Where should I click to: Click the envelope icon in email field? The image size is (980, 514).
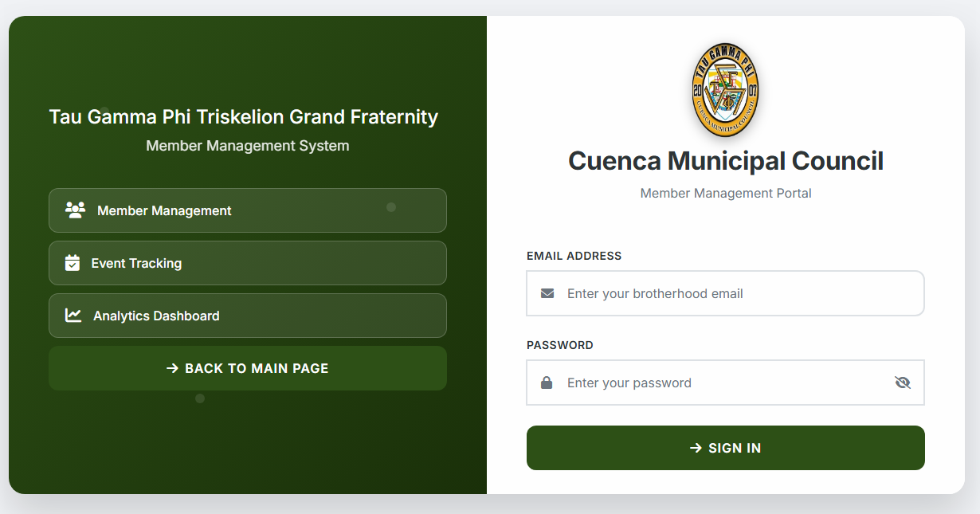pyautogui.click(x=547, y=293)
